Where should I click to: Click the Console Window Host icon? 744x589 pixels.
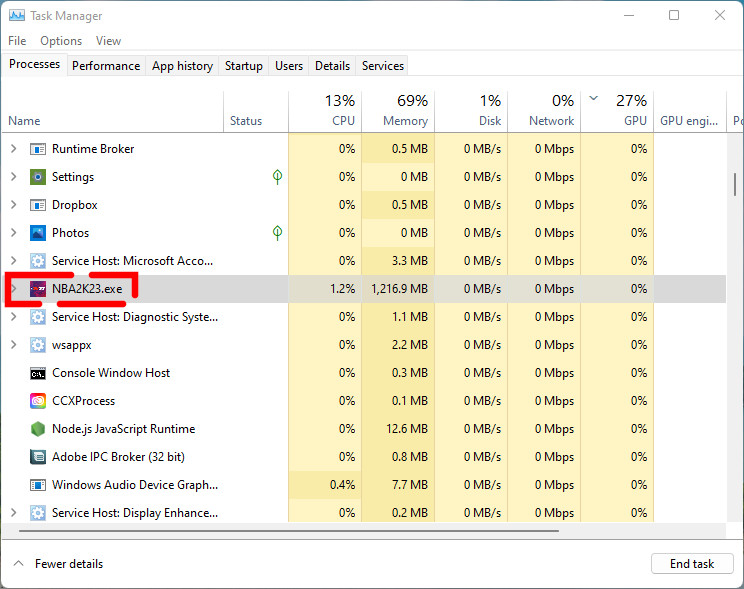38,374
